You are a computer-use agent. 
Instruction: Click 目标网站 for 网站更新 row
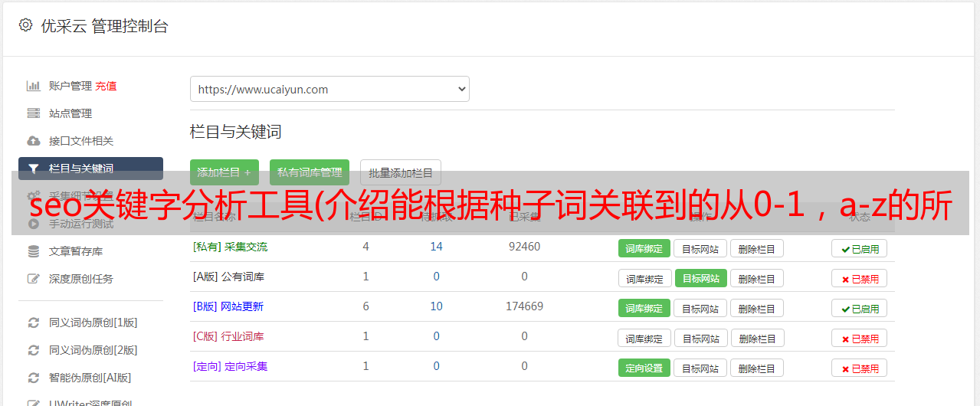[x=700, y=308]
